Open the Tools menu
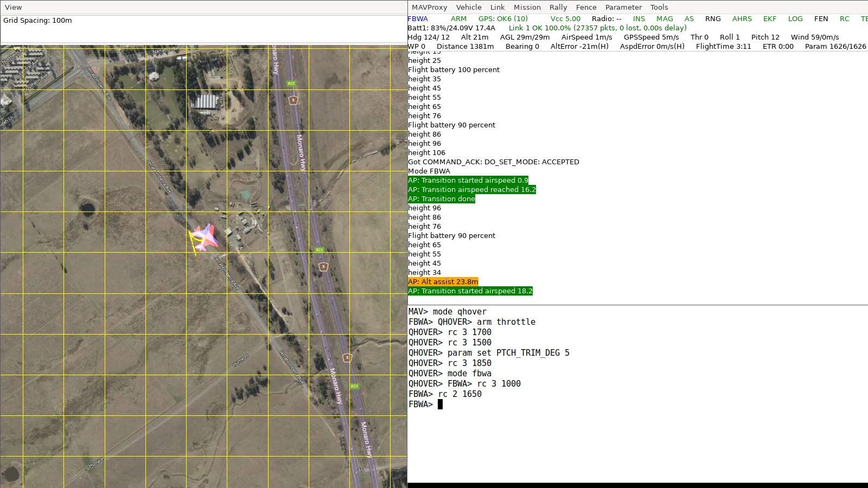This screenshot has width=868, height=488. [659, 7]
